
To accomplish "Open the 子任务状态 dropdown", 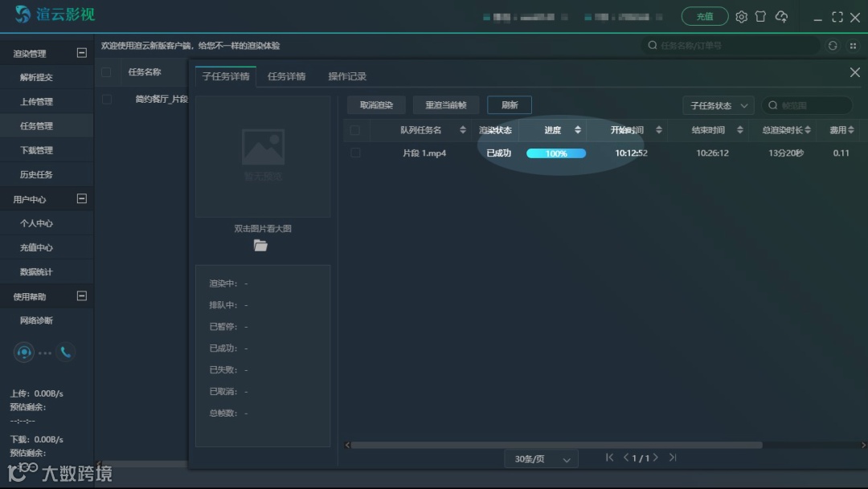I will tap(718, 105).
